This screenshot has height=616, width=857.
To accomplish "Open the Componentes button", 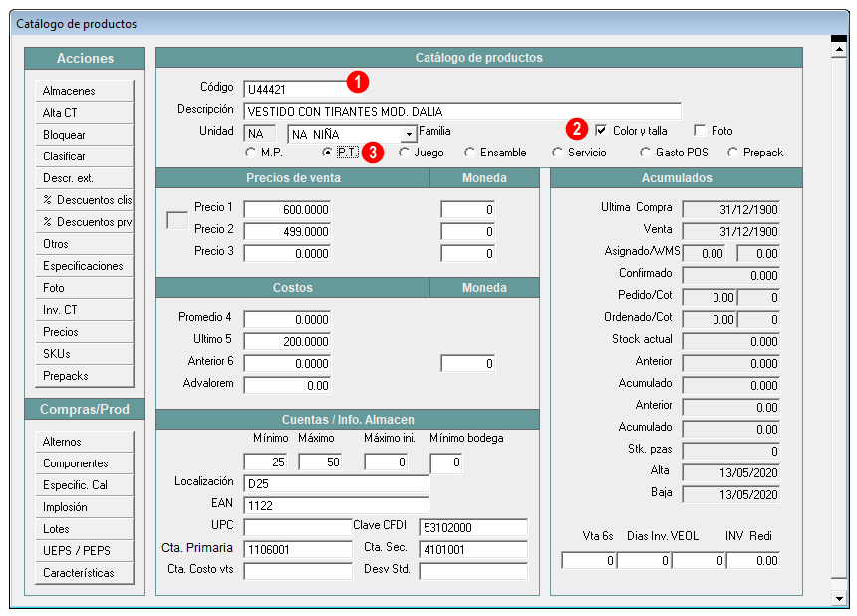I will tap(84, 462).
